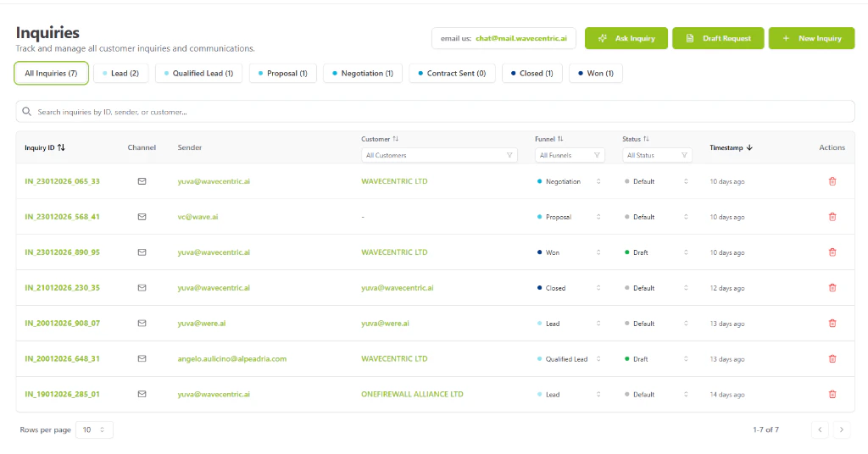Image resolution: width=868 pixels, height=454 pixels.
Task: Open All Funnels filter dropdown
Action: [570, 155]
